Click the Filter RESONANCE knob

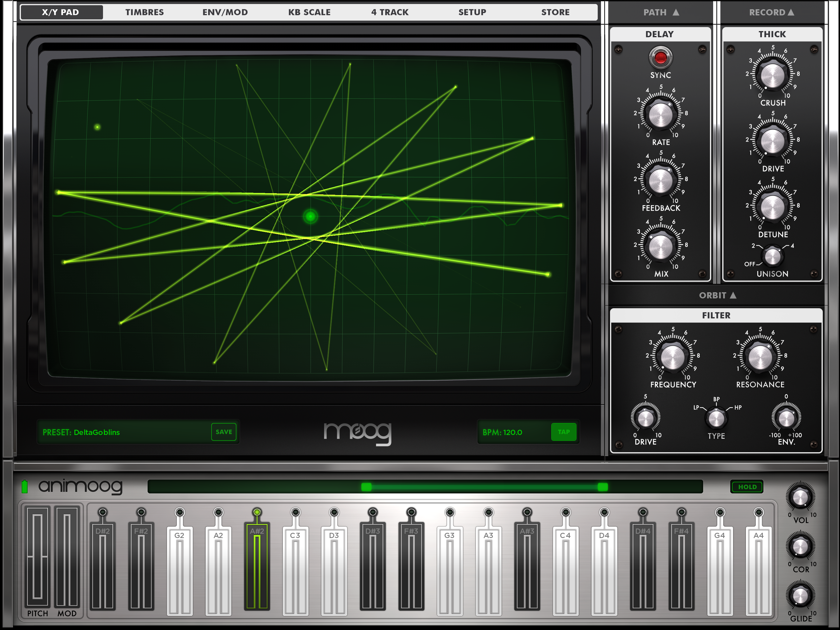pyautogui.click(x=760, y=357)
